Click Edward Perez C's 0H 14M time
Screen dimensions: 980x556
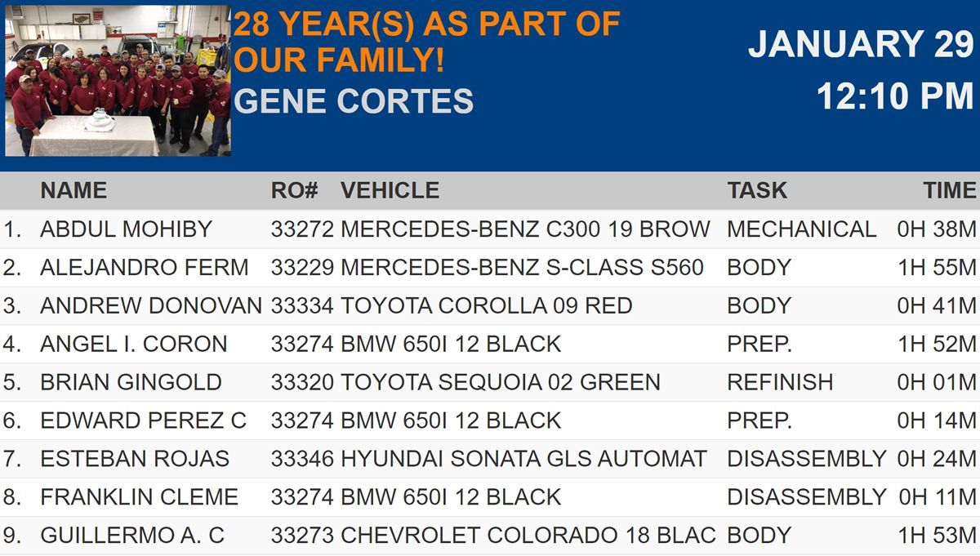[937, 421]
